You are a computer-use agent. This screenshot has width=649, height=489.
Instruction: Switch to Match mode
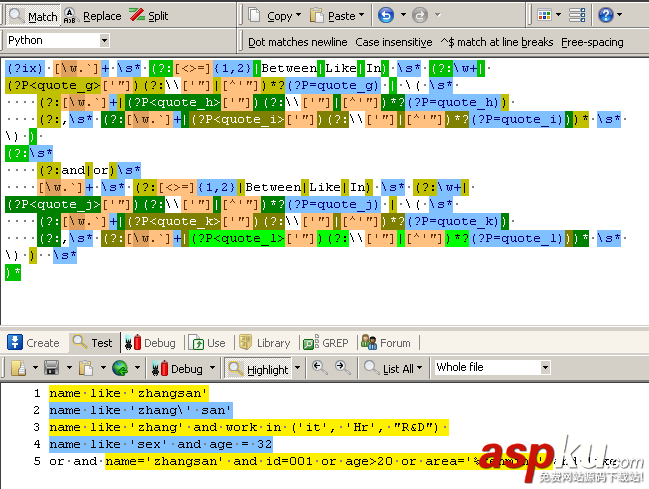click(33, 16)
